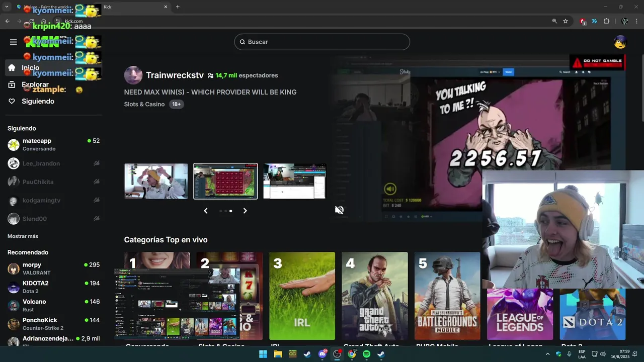Open the PonchoKick Counter-Strike 2 stream

tap(53, 324)
